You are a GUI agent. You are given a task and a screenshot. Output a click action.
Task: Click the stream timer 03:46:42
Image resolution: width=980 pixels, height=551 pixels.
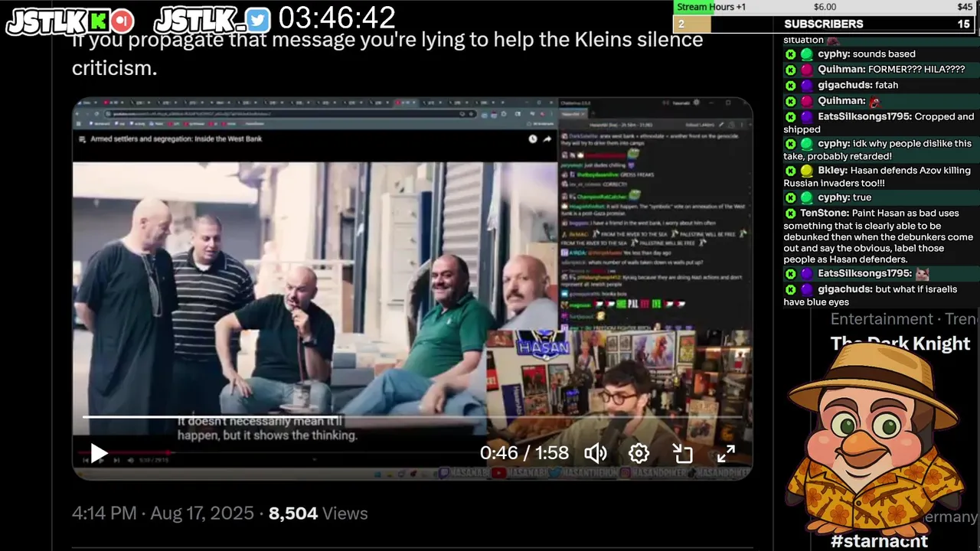click(337, 18)
